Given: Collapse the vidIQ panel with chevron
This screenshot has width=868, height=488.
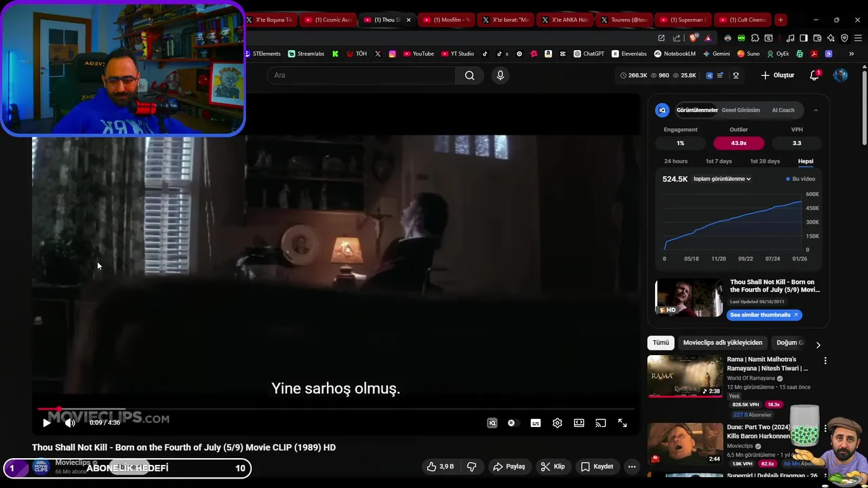Looking at the screenshot, I should (816, 110).
